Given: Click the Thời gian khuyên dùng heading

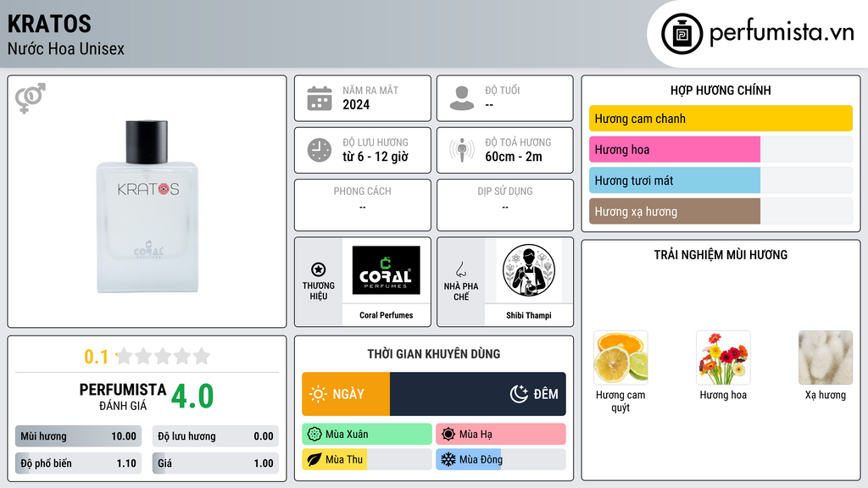Looking at the screenshot, I should pyautogui.click(x=434, y=353).
